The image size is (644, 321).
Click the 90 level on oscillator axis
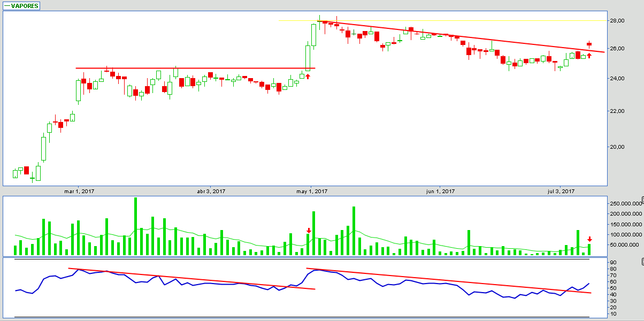click(612, 262)
